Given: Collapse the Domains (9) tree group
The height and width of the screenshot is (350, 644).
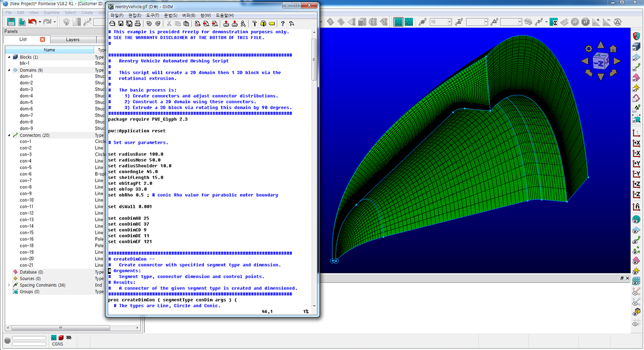Looking at the screenshot, I should [9, 70].
